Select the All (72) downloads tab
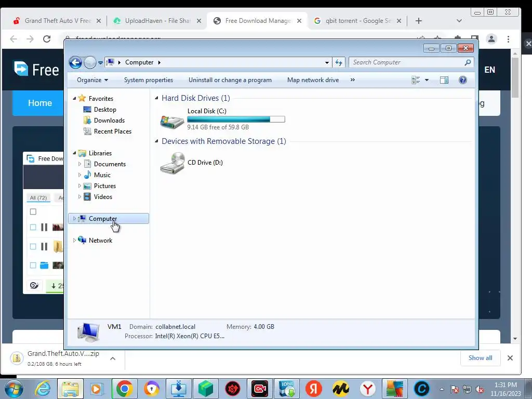The height and width of the screenshot is (399, 532). (38, 197)
